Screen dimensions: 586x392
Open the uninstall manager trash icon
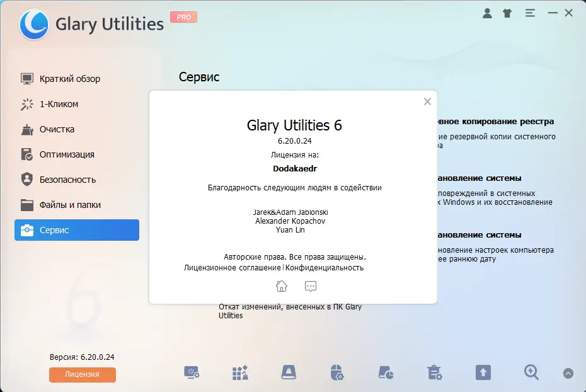coord(434,372)
